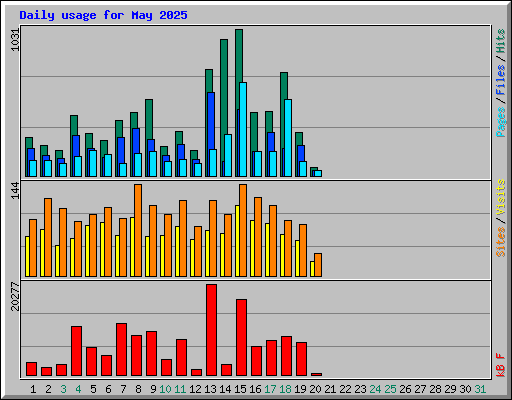This screenshot has width=512, height=400.
Task: Click the tall orange sites bar for day 8
Action: [x=138, y=230]
